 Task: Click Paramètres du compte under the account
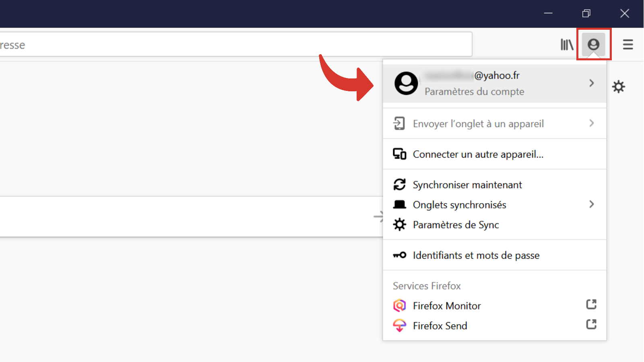pos(474,91)
